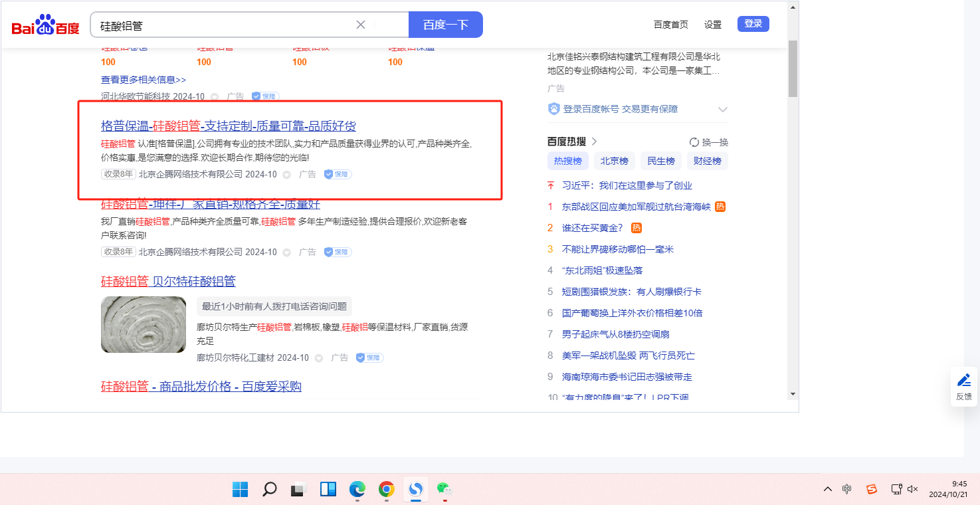Expand the 登录百度帐号 notice chevron
Image resolution: width=980 pixels, height=505 pixels.
723,110
